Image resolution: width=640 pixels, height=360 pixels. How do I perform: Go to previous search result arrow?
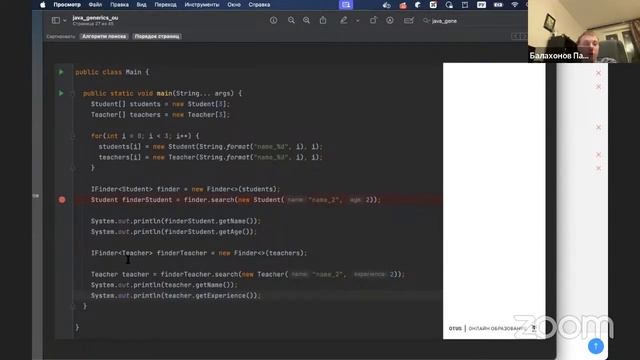click(515, 36)
